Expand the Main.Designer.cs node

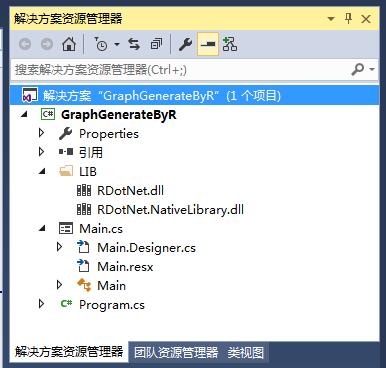60,247
